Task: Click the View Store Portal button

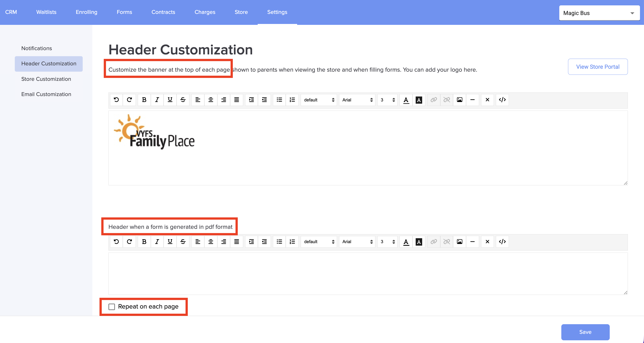Action: point(597,67)
